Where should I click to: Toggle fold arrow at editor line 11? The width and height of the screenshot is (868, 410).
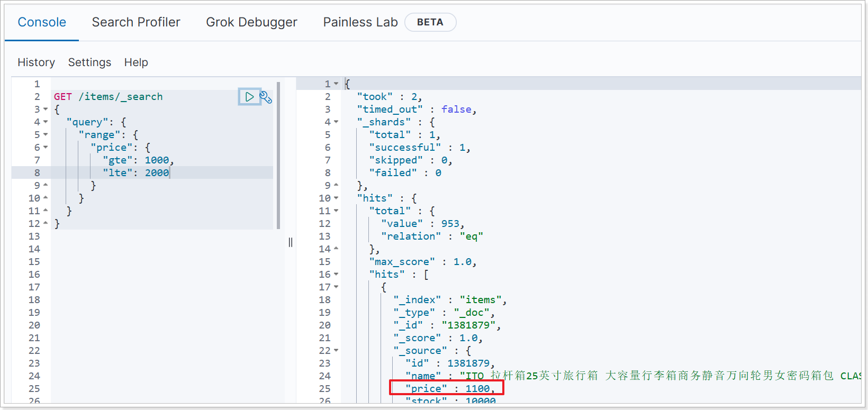46,211
